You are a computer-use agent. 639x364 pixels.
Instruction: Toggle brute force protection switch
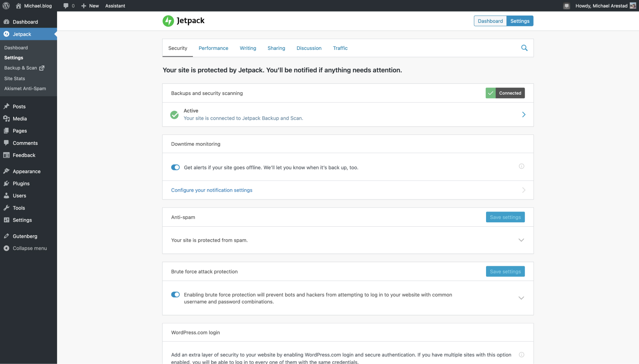pyautogui.click(x=175, y=295)
